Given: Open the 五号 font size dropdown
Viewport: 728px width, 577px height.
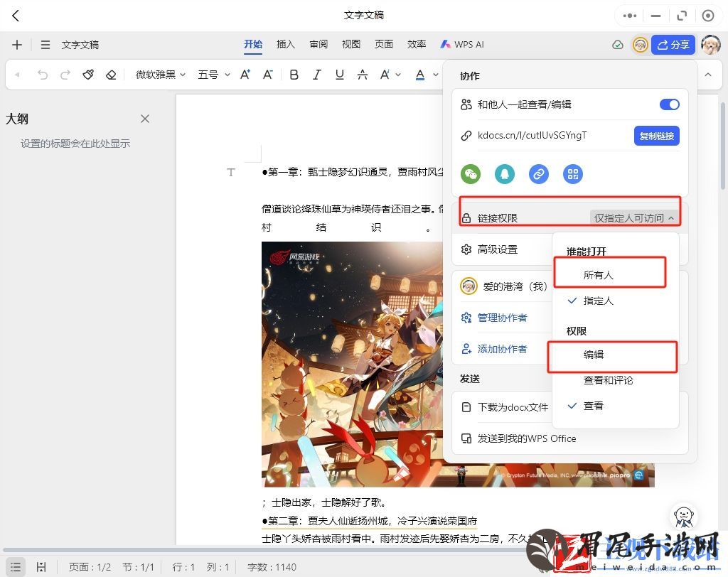Looking at the screenshot, I should click(x=213, y=75).
